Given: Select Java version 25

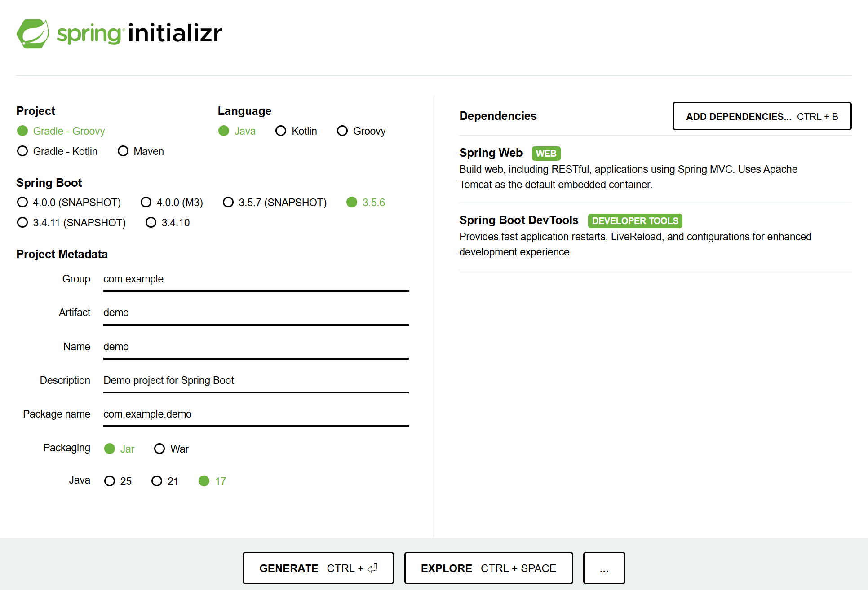Looking at the screenshot, I should point(110,481).
